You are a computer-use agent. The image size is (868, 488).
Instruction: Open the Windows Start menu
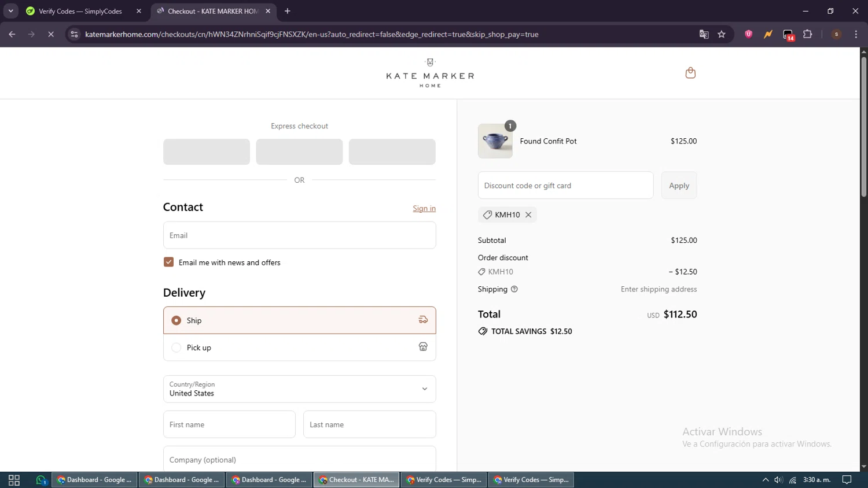pos(14,480)
